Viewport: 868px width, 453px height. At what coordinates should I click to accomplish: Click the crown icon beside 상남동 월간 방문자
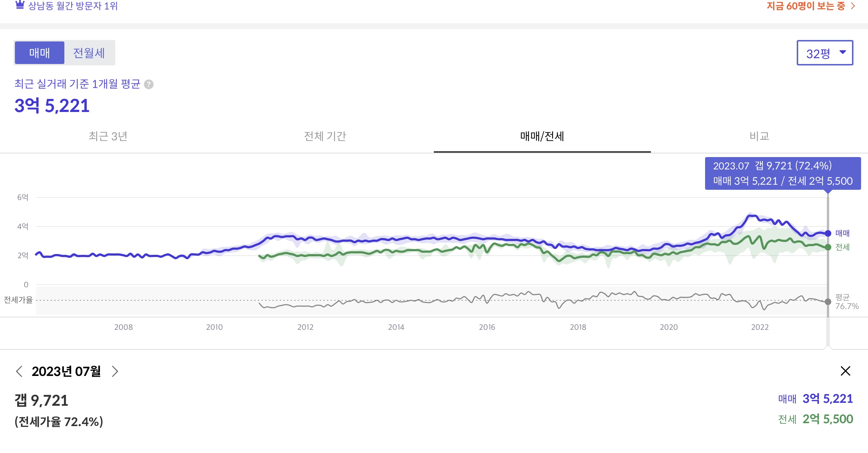click(20, 5)
